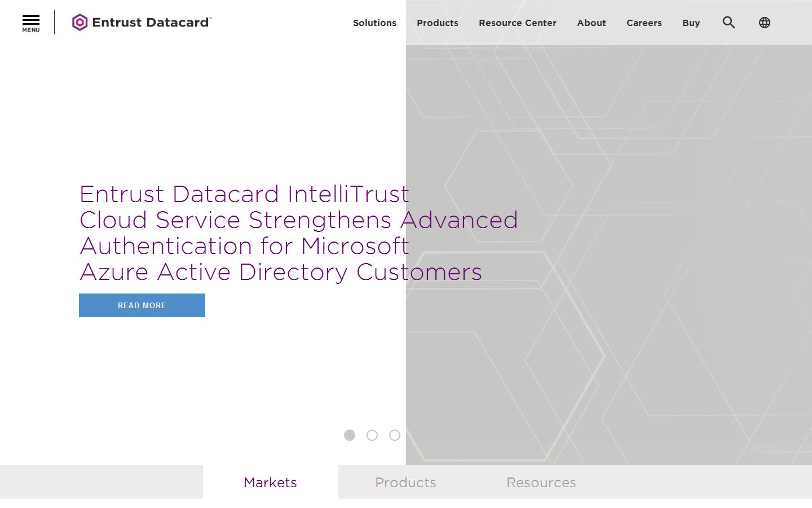Open the Careers menu
812x508 pixels.
coord(644,23)
